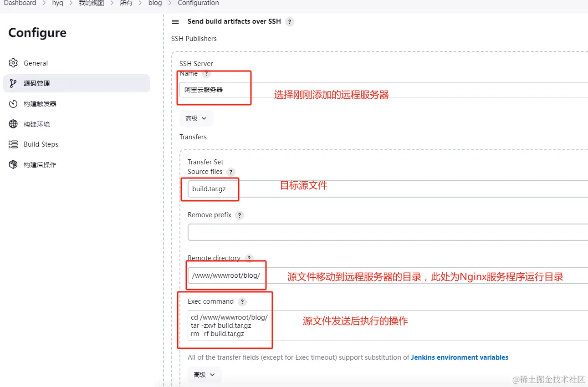The width and height of the screenshot is (588, 387).
Task: Click the drag handle beside Send build artifacts
Action: 175,22
